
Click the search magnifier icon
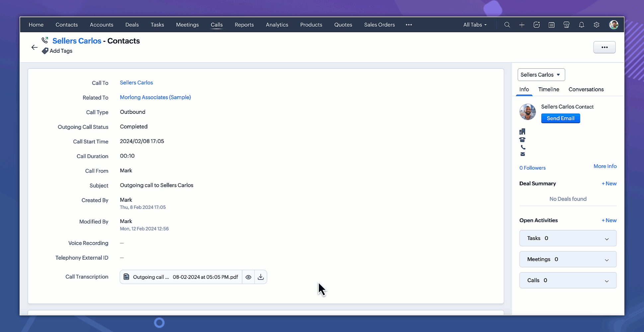pyautogui.click(x=507, y=25)
